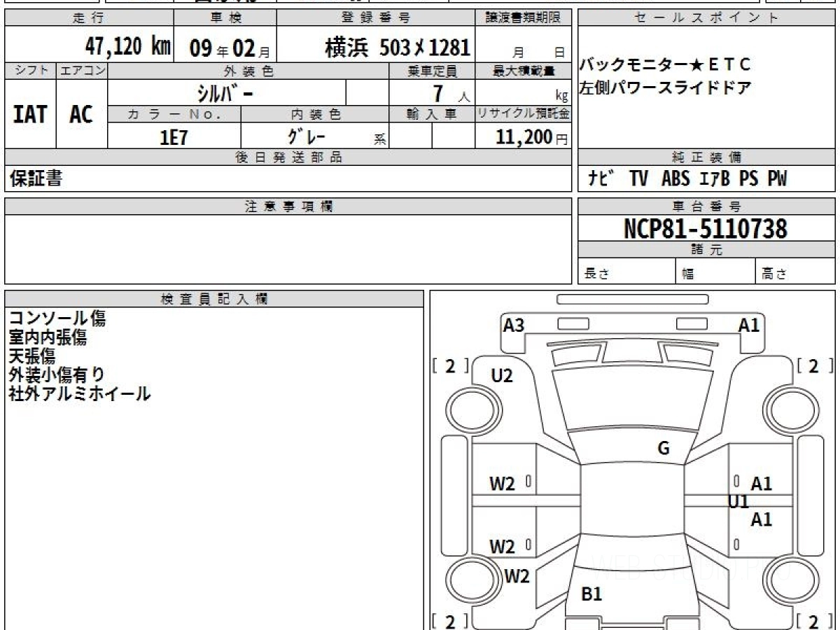Click the A3 damage mark on the diagram
Viewport: 840px width, 630px height.
pos(514,325)
